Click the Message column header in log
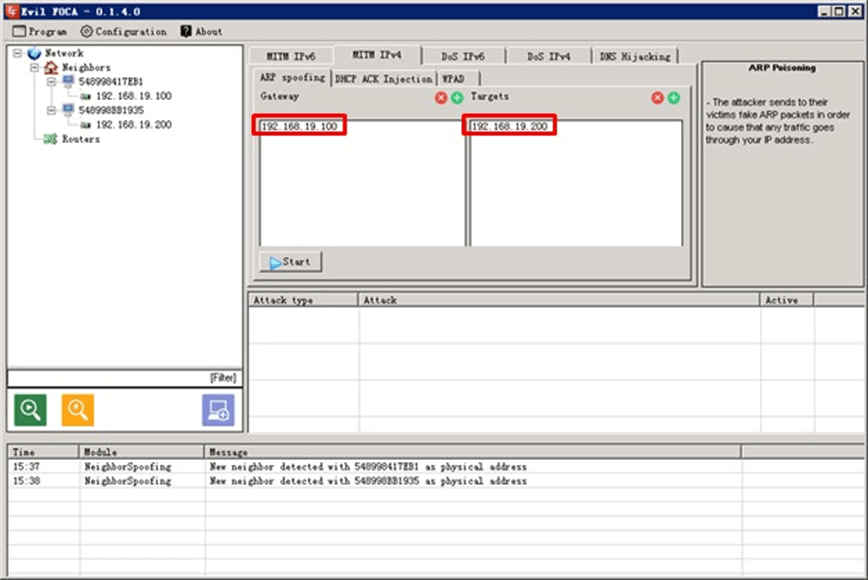Screen dimensions: 868x580 (473, 452)
